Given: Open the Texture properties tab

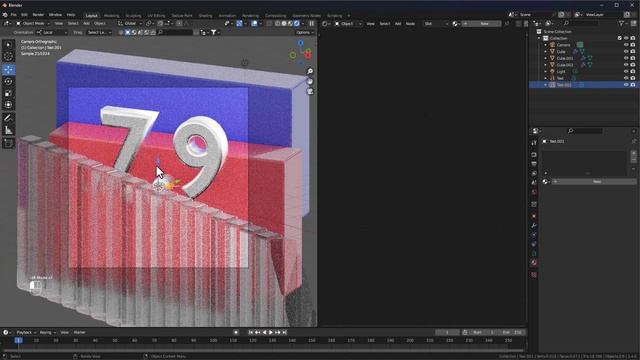Looking at the screenshot, I should tap(534, 275).
